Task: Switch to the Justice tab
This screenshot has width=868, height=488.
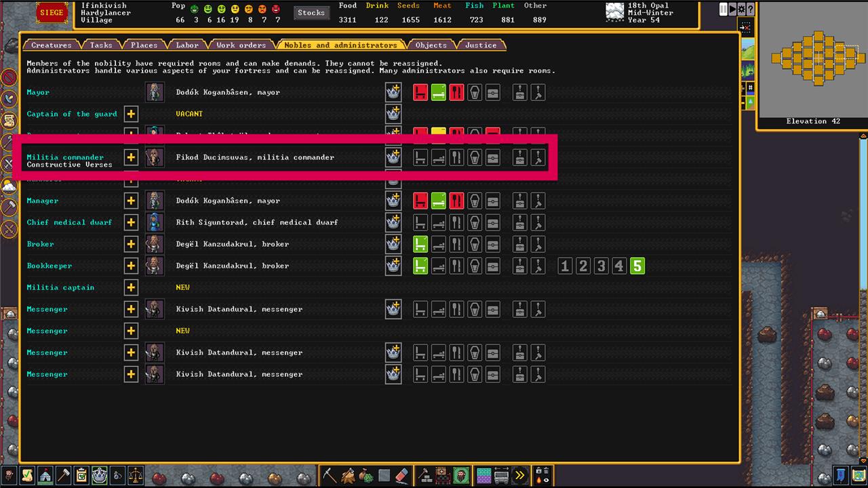Action: 481,45
